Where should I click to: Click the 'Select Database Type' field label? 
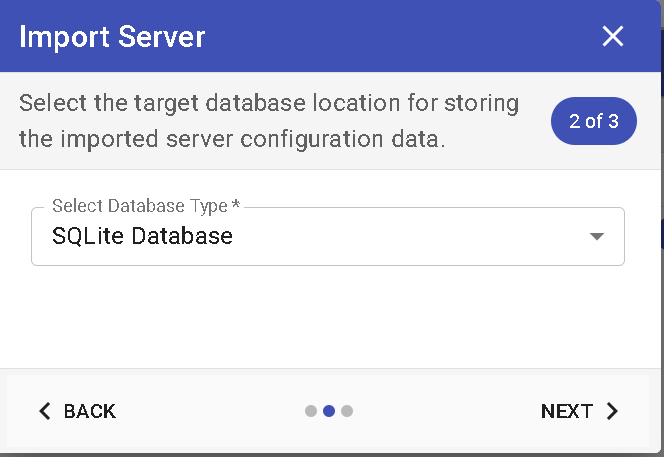coord(139,206)
